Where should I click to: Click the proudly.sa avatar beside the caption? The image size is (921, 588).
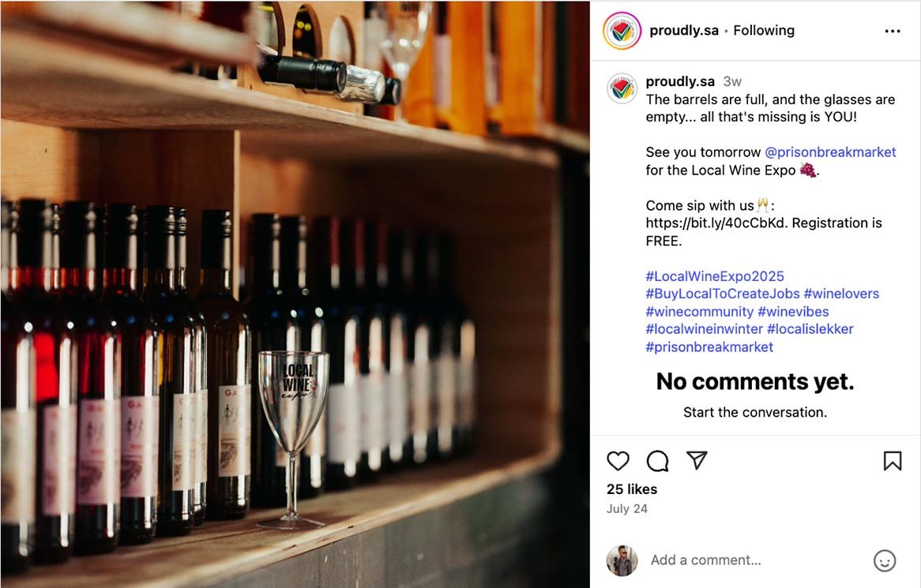[622, 88]
